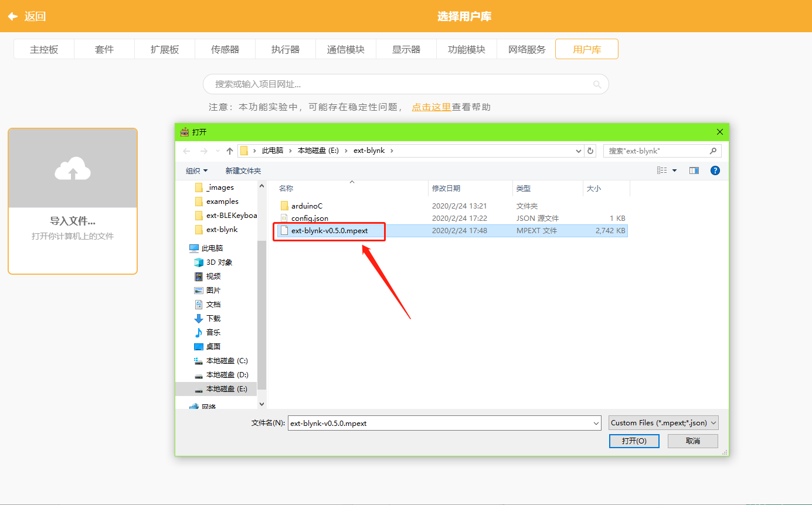The width and height of the screenshot is (812, 505).
Task: Open recent locations dropdown arrow
Action: (x=217, y=151)
